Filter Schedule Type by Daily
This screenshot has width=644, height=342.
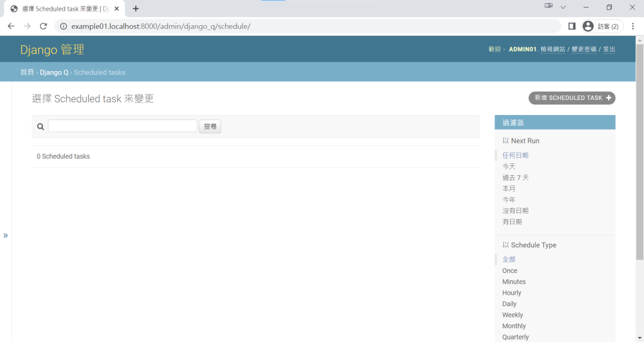509,304
